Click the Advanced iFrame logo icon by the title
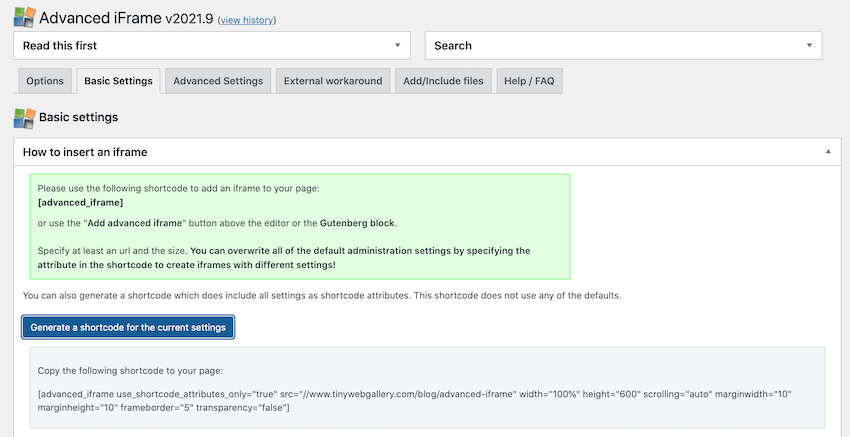This screenshot has width=850, height=437. coord(24,18)
